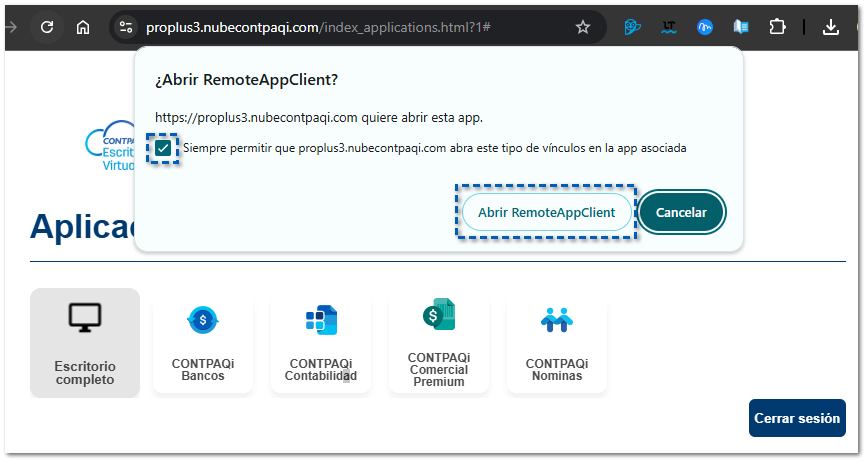Open the CONTPAQi Nominas application
Viewport: 867px width, 462px height.
point(557,343)
